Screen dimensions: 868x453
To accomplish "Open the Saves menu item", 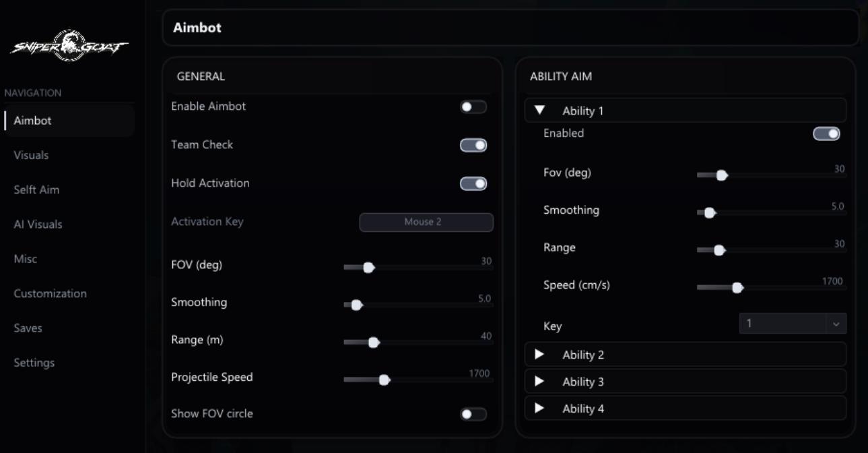I will click(28, 328).
